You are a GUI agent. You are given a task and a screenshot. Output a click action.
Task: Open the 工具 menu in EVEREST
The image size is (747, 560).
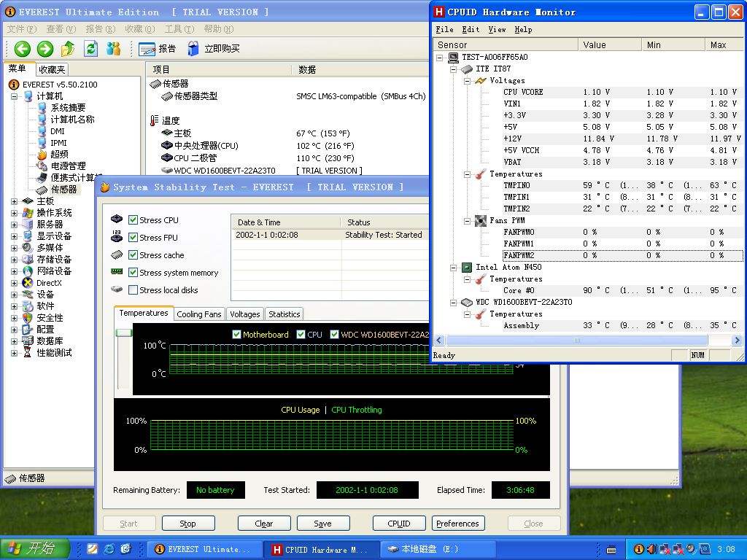click(179, 29)
